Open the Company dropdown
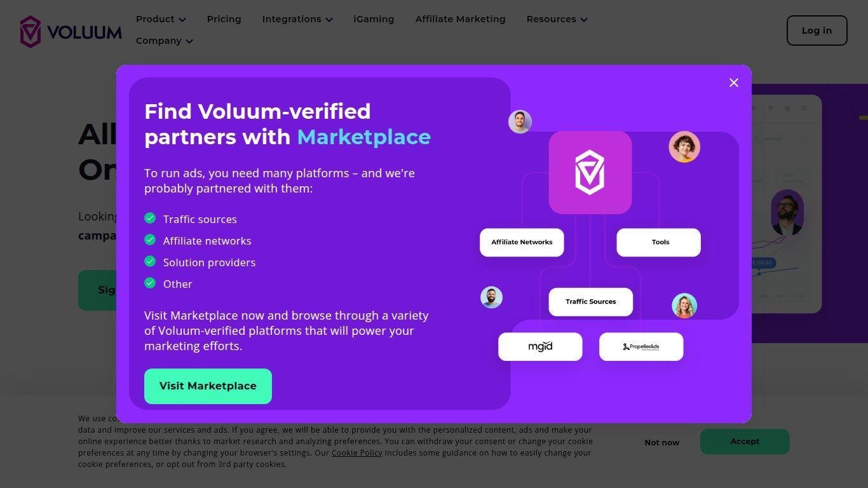The width and height of the screenshot is (868, 488). (164, 41)
